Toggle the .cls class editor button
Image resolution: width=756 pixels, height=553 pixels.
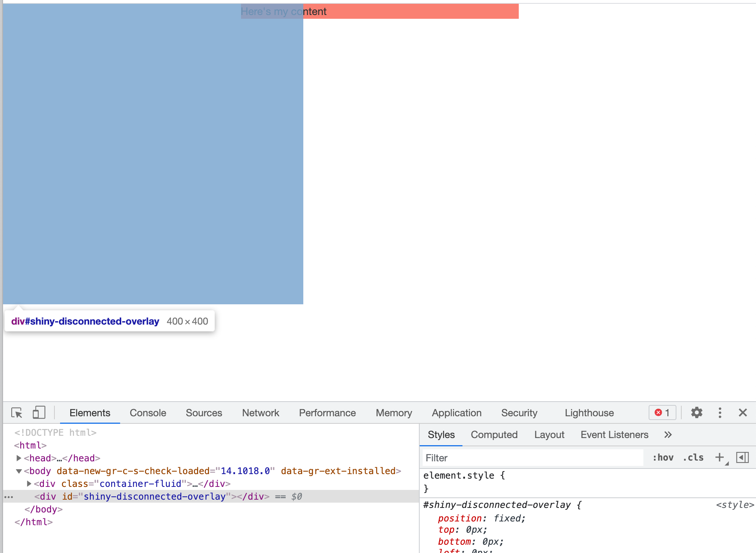coord(693,457)
